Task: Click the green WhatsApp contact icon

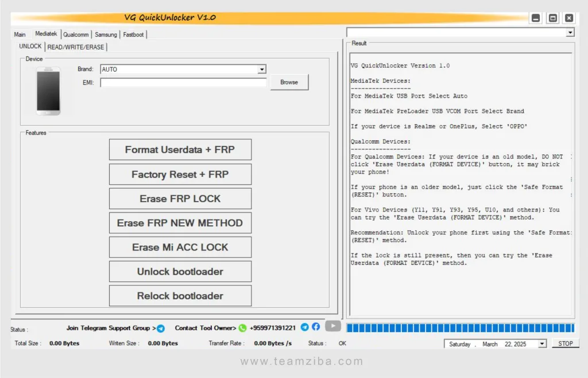Action: [242, 328]
